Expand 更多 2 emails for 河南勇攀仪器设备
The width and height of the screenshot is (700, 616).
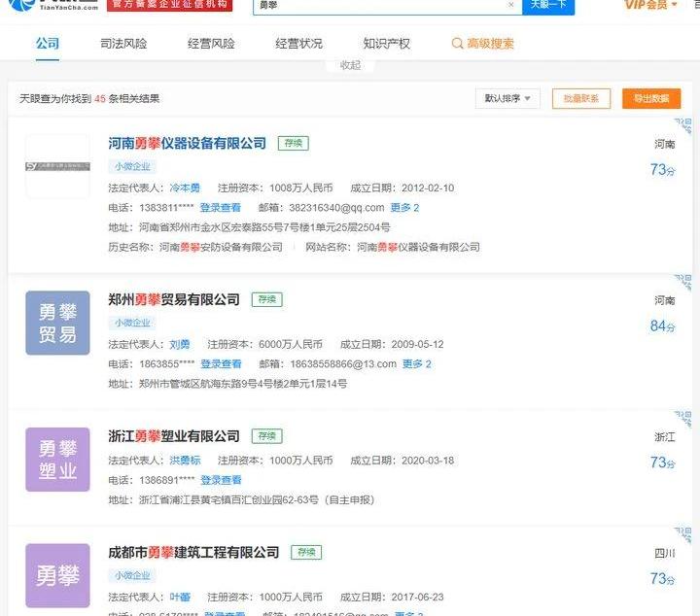(x=404, y=208)
